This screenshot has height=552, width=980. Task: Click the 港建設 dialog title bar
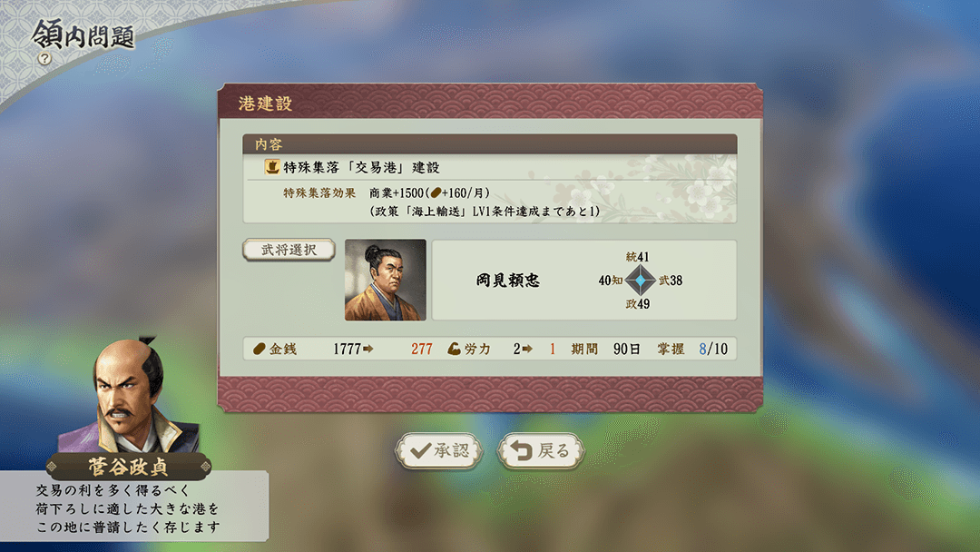pos(490,103)
